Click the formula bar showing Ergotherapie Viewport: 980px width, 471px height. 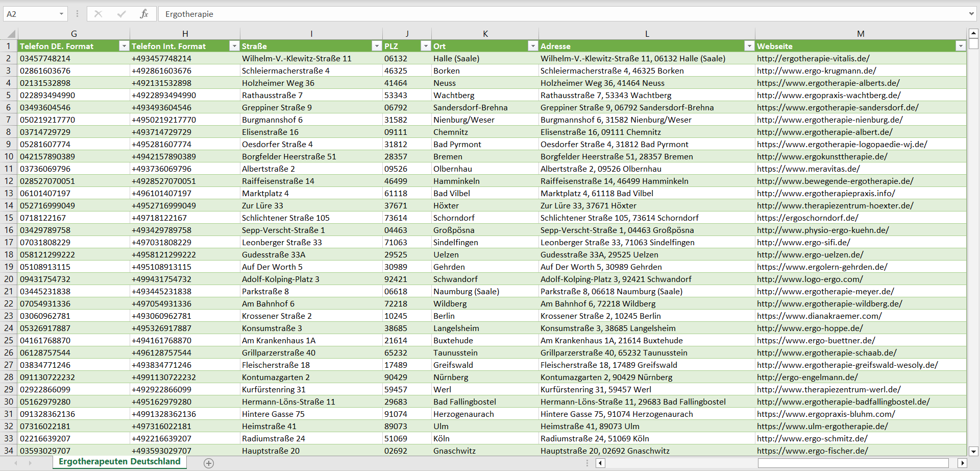(x=561, y=14)
